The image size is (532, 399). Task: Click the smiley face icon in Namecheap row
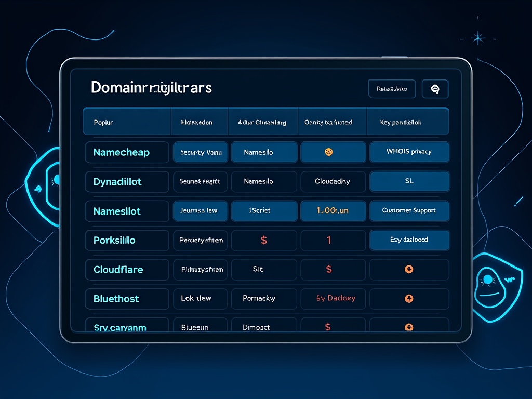click(328, 152)
